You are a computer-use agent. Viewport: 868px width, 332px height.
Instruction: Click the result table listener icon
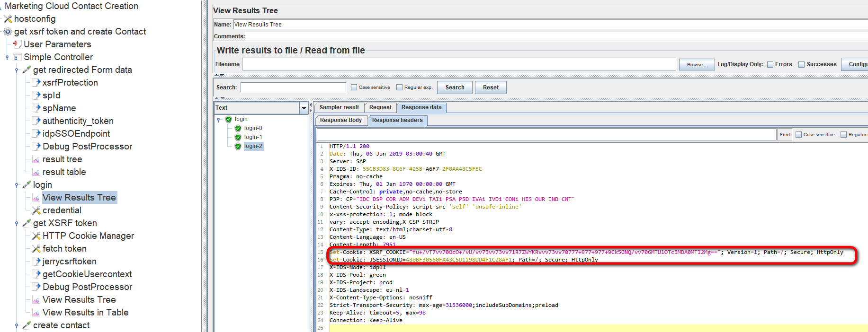coord(36,172)
